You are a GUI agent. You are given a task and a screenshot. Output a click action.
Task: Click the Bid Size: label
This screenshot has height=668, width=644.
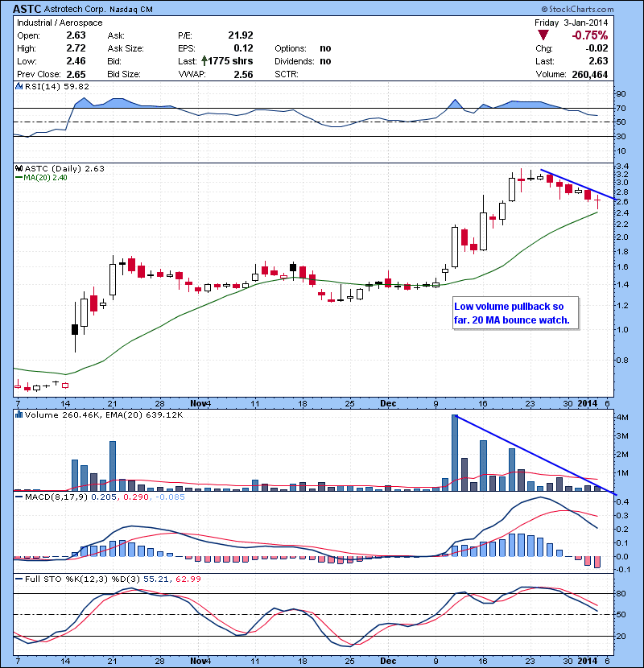pos(124,74)
